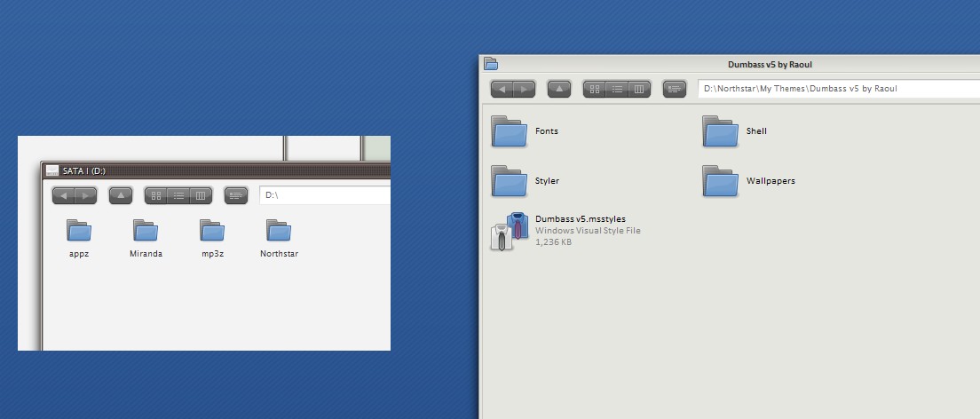This screenshot has height=419, width=980.
Task: Click the Styler folder label
Action: click(x=547, y=181)
